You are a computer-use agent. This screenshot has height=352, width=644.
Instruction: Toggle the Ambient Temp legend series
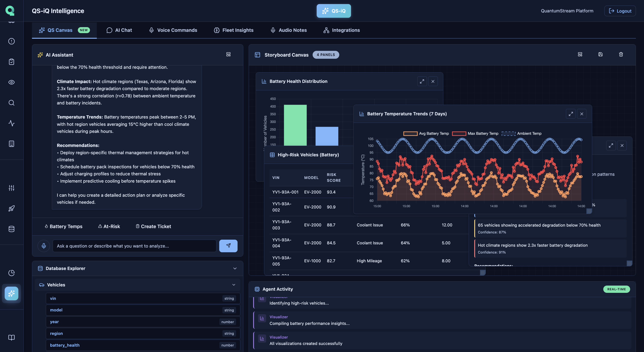tap(522, 133)
